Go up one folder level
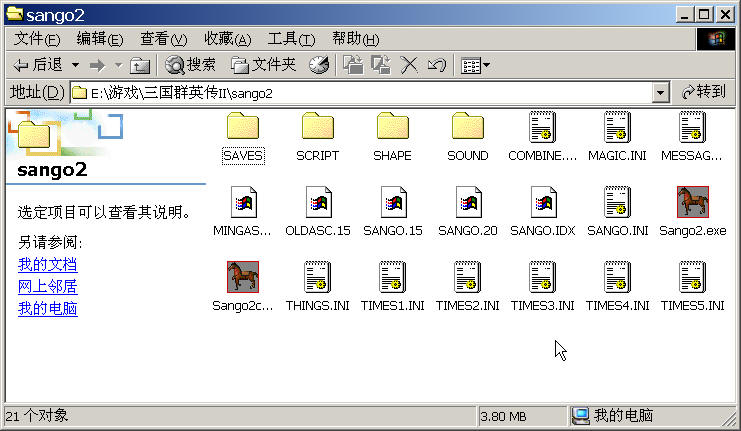741x431 pixels. (140, 65)
